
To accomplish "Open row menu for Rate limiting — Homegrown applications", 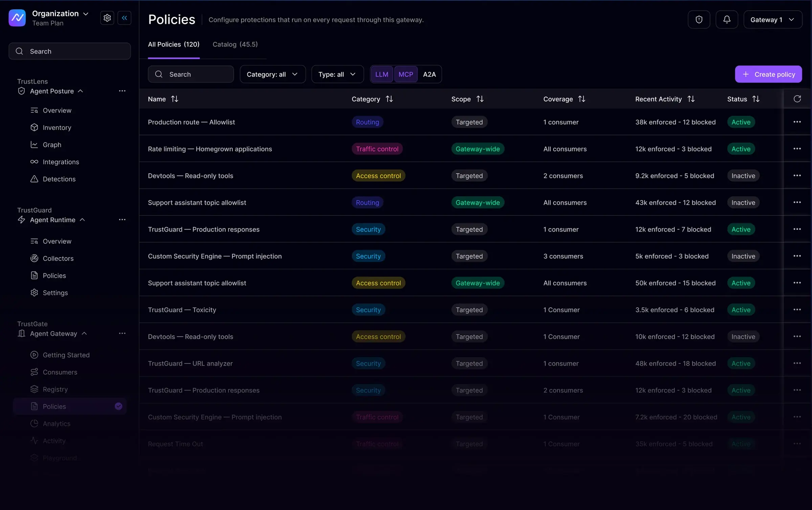I will click(x=797, y=149).
